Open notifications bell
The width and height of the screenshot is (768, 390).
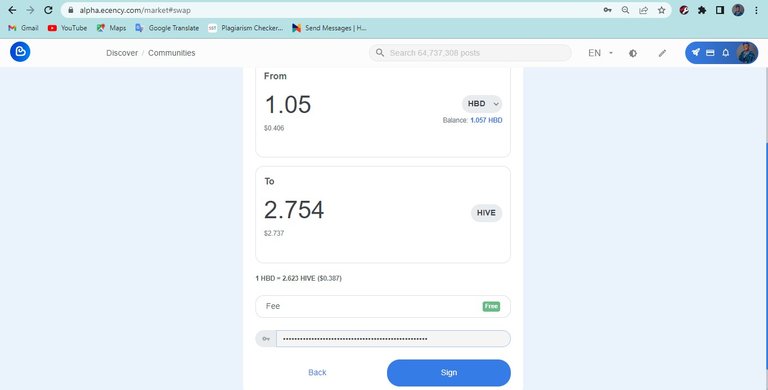725,52
